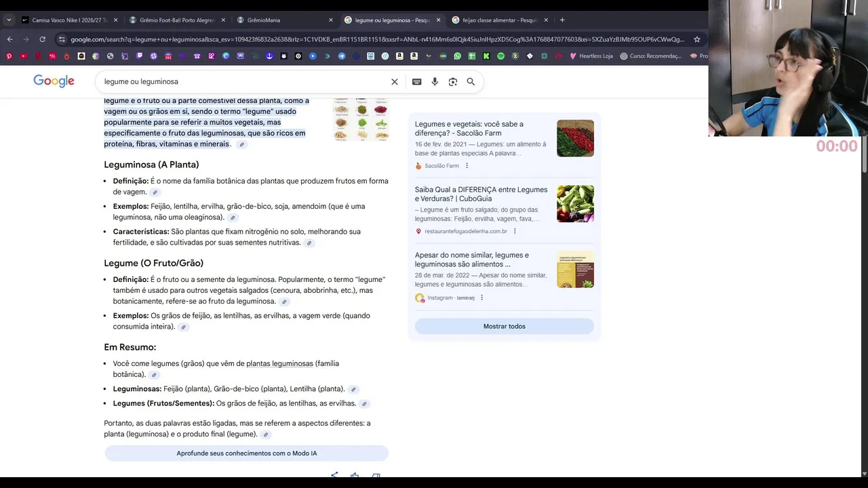
Task: Open the YouTube bookmark icon
Action: click(x=23, y=56)
